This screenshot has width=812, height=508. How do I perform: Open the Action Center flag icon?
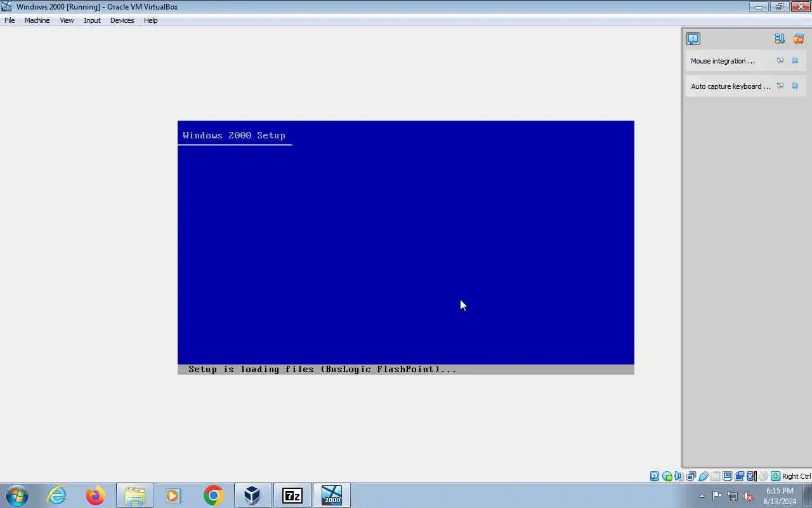click(717, 496)
